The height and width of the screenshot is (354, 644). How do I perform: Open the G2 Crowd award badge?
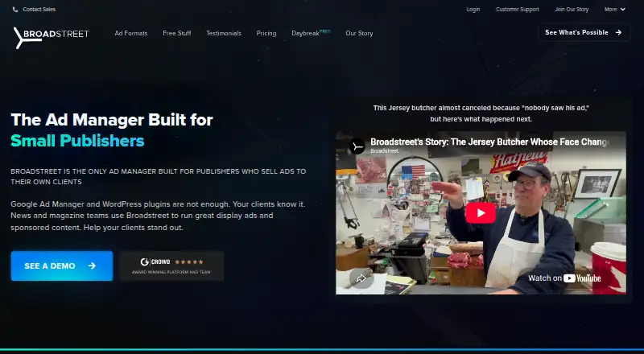coord(171,265)
